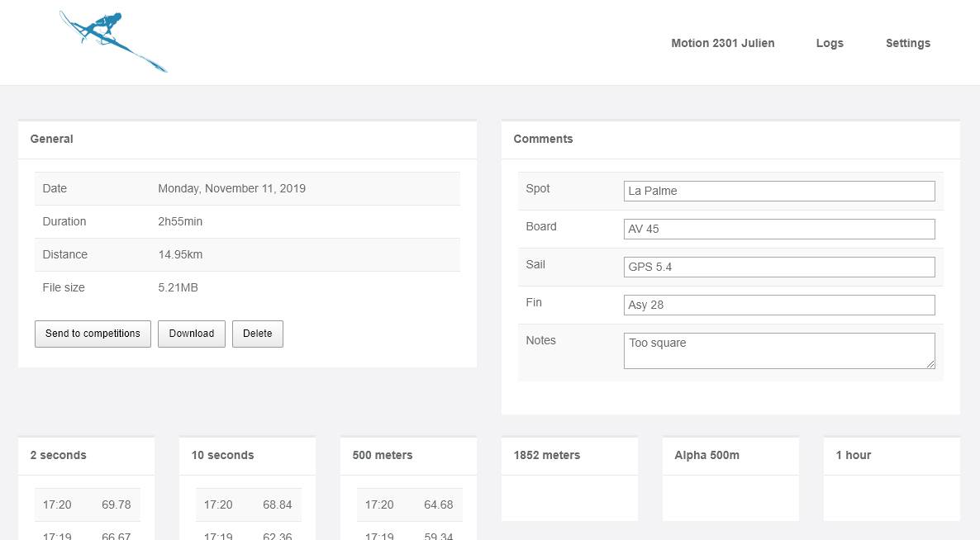Open the Motion 2301 Julien menu
Screen dimensions: 980x540
(722, 43)
